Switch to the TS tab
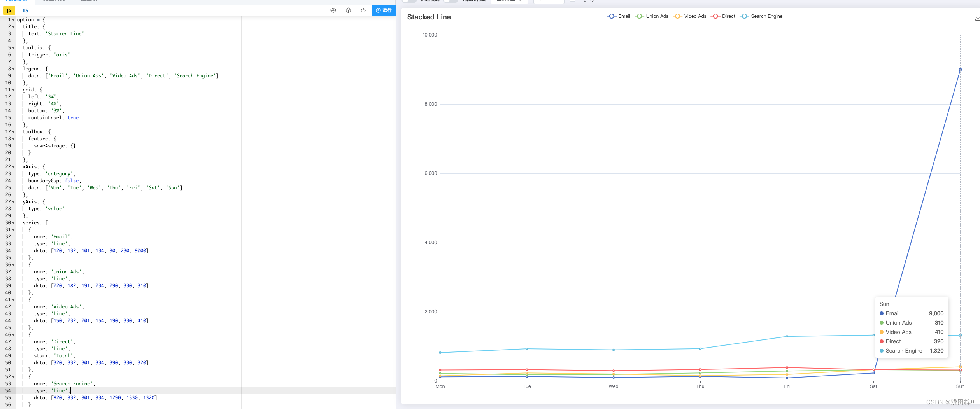 pyautogui.click(x=25, y=10)
